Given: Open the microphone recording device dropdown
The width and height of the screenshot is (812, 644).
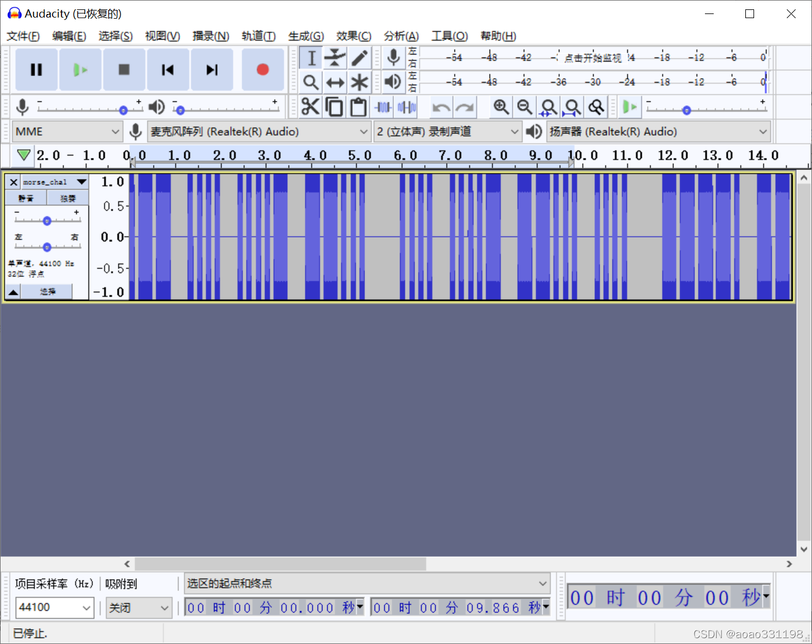Looking at the screenshot, I should click(259, 132).
